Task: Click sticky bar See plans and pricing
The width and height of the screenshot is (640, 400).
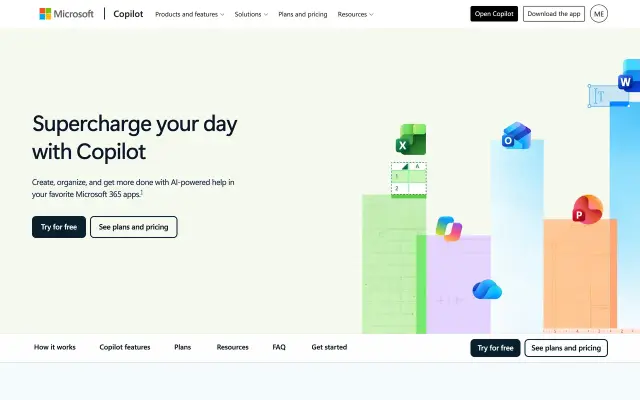Action: click(566, 348)
